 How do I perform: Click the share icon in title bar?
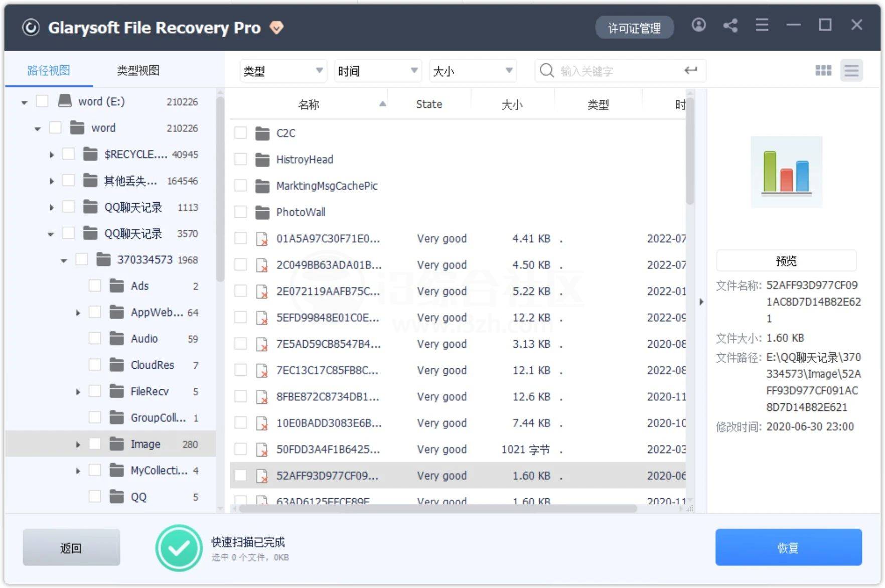(x=730, y=26)
